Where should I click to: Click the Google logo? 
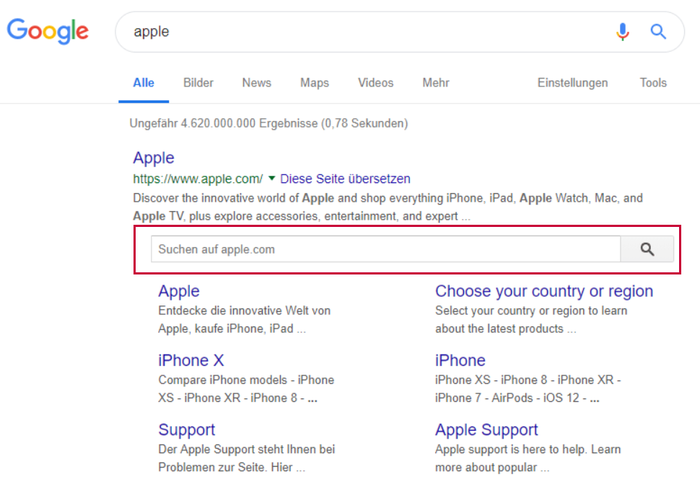pos(48,31)
